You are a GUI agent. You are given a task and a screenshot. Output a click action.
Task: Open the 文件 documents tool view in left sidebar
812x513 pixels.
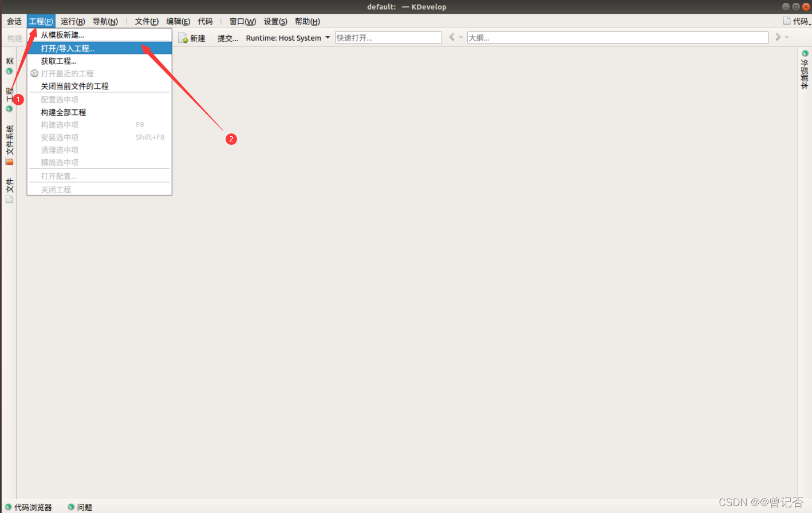[x=9, y=190]
